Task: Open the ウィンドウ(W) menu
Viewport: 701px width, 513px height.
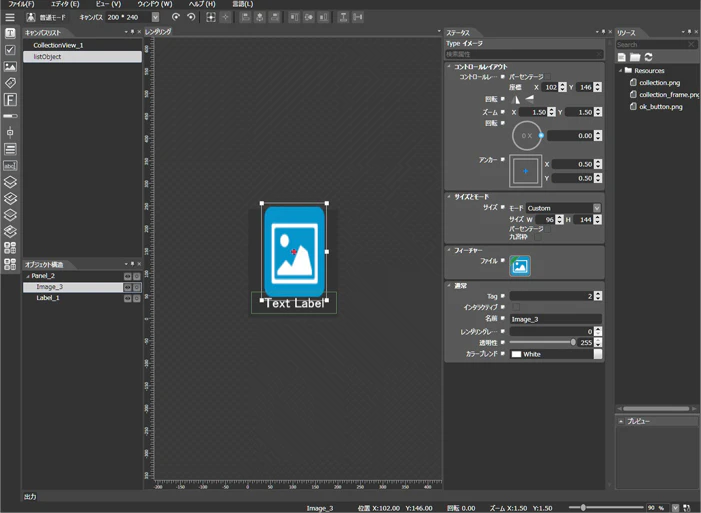Action: pyautogui.click(x=155, y=4)
